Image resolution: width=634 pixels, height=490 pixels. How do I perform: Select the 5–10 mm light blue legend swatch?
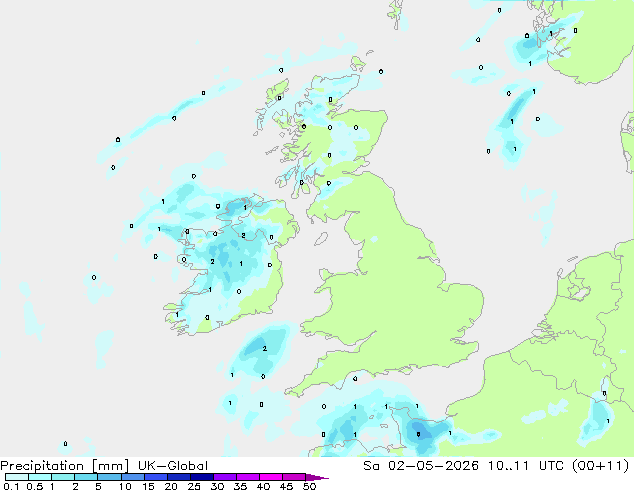[x=109, y=477]
